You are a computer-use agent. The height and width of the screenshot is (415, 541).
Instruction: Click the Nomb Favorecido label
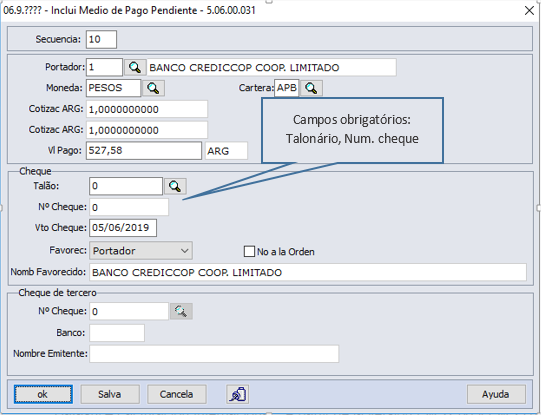[48, 272]
